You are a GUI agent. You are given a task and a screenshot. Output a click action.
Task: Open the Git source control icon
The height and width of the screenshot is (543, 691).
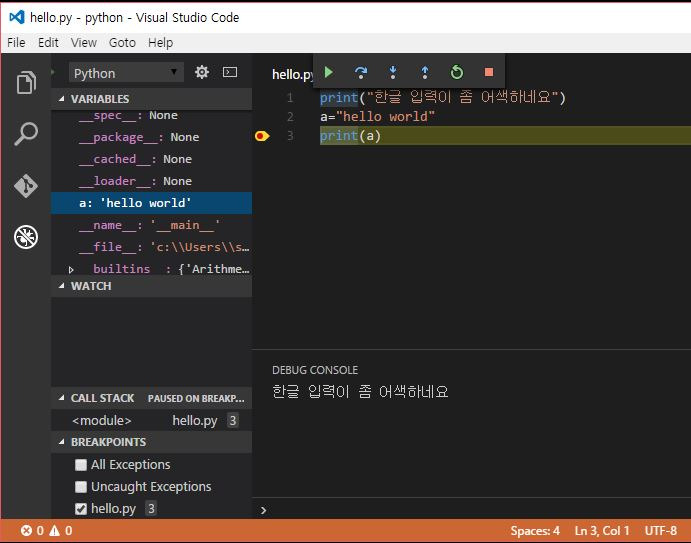pyautogui.click(x=26, y=186)
